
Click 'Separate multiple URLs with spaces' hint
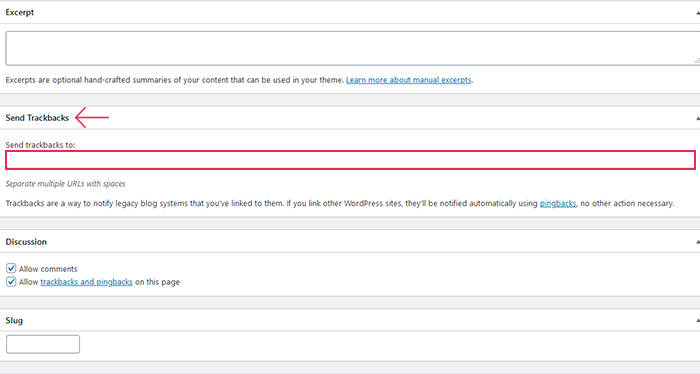(65, 184)
